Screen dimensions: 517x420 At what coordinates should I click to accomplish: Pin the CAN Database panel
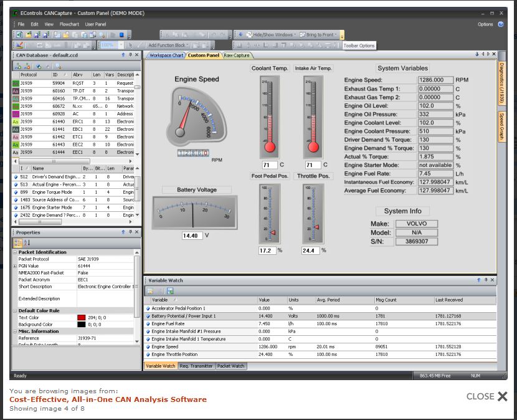(x=130, y=55)
